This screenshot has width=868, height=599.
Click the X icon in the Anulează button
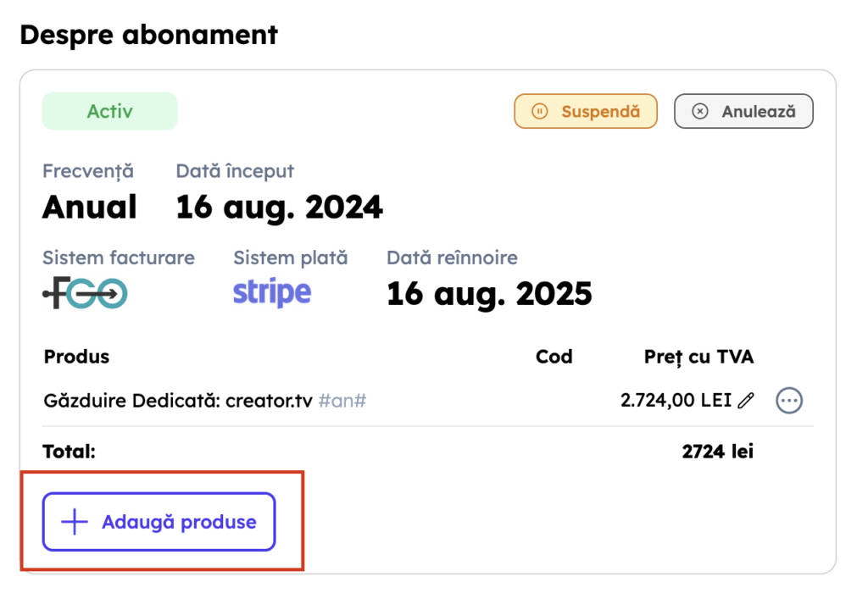699,111
